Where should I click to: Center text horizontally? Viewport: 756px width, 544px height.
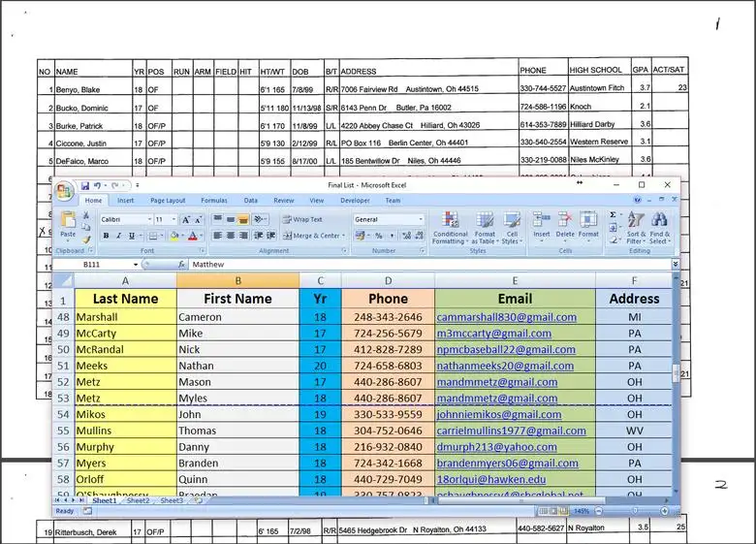pyautogui.click(x=231, y=236)
